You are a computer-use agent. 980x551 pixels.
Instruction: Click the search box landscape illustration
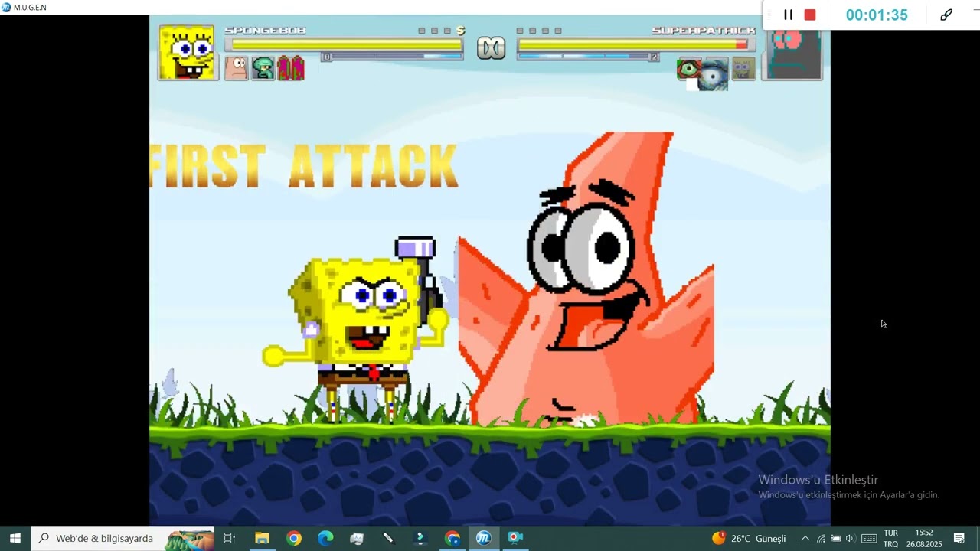pyautogui.click(x=190, y=539)
